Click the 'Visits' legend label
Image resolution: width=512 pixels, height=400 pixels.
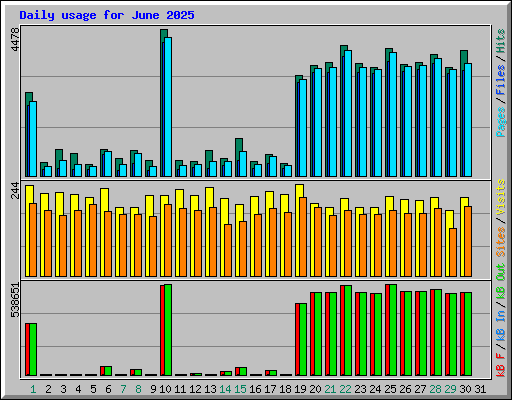click(x=501, y=197)
